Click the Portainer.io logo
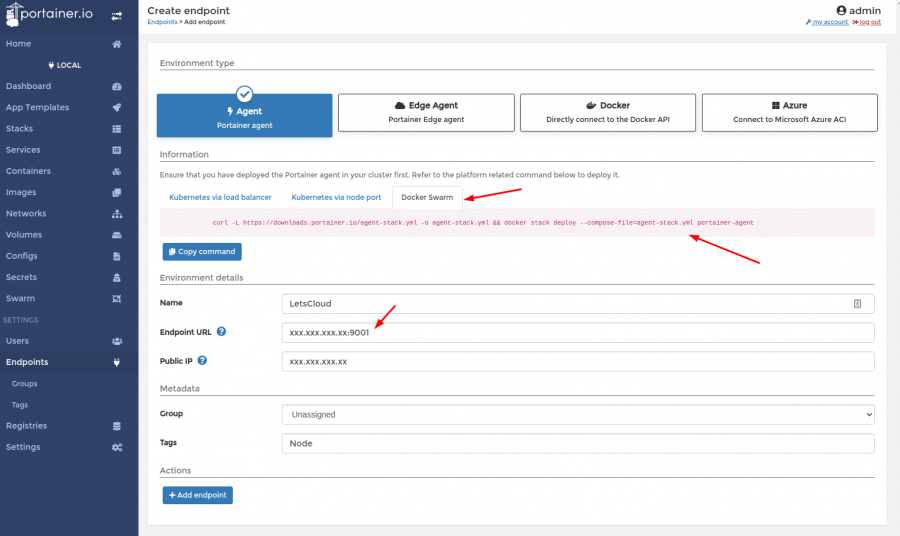900x536 pixels. pyautogui.click(x=49, y=14)
